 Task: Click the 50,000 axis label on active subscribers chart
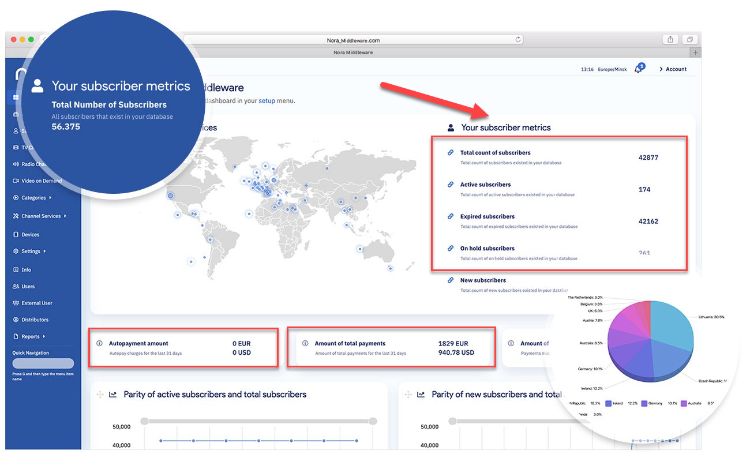tap(121, 427)
